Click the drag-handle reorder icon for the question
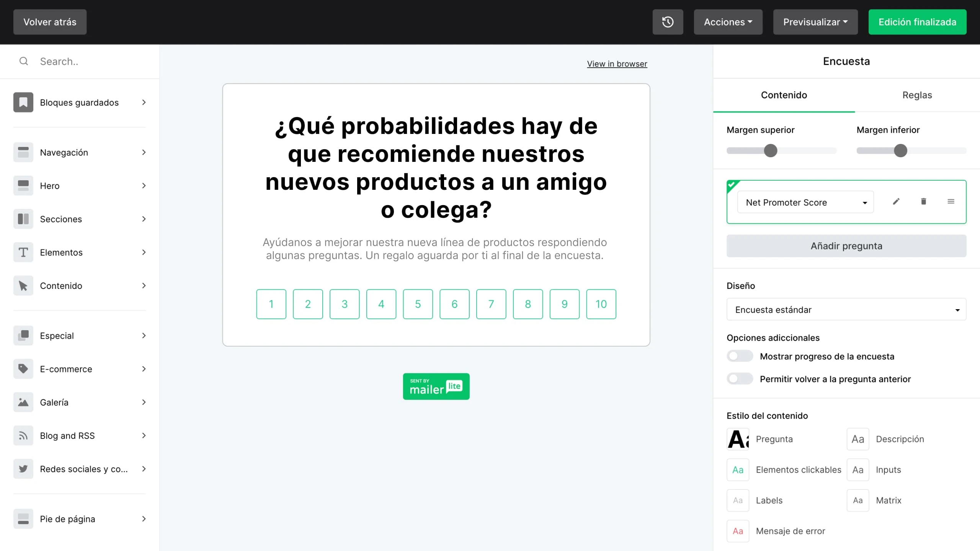The width and height of the screenshot is (980, 551). click(x=951, y=202)
